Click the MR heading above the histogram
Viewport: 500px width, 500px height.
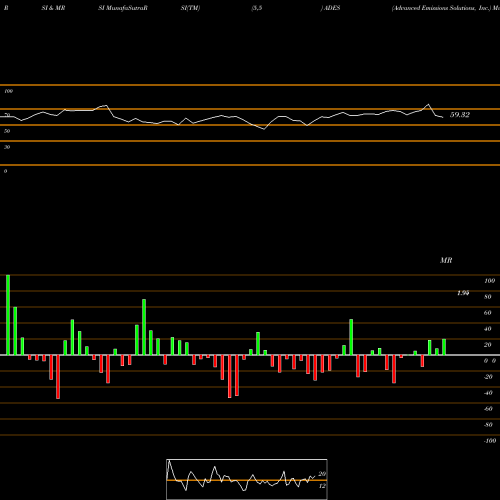pyautogui.click(x=446, y=260)
